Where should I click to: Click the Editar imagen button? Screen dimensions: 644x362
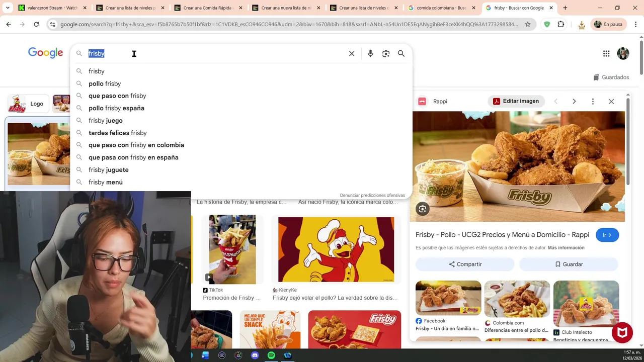click(516, 101)
